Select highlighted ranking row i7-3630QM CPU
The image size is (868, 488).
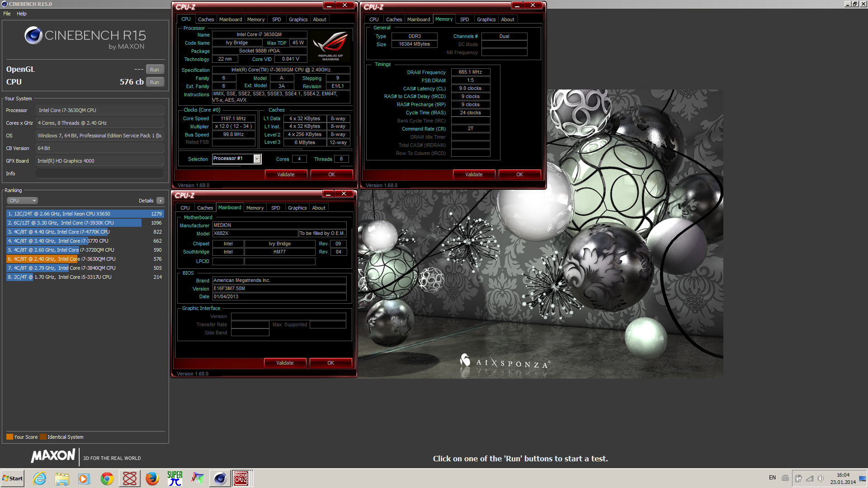(x=85, y=259)
